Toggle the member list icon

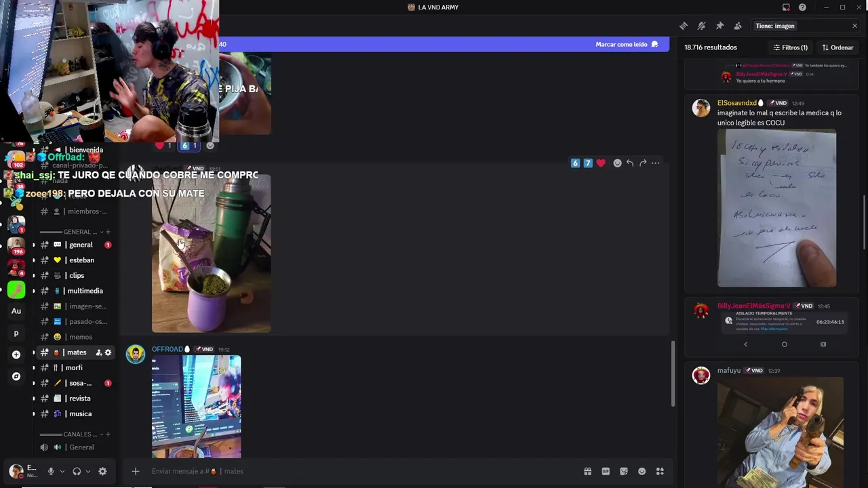738,26
